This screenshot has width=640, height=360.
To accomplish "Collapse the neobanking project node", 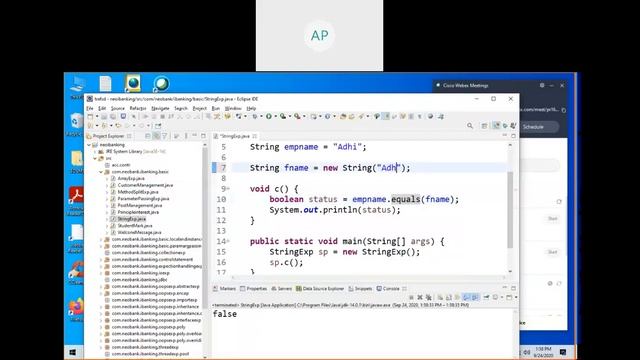I will 89,145.
